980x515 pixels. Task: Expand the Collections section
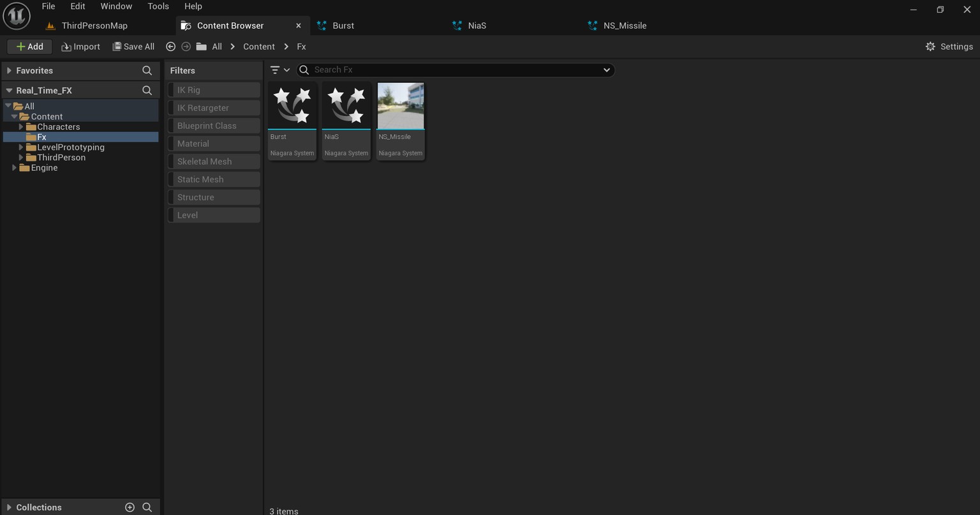pyautogui.click(x=9, y=507)
